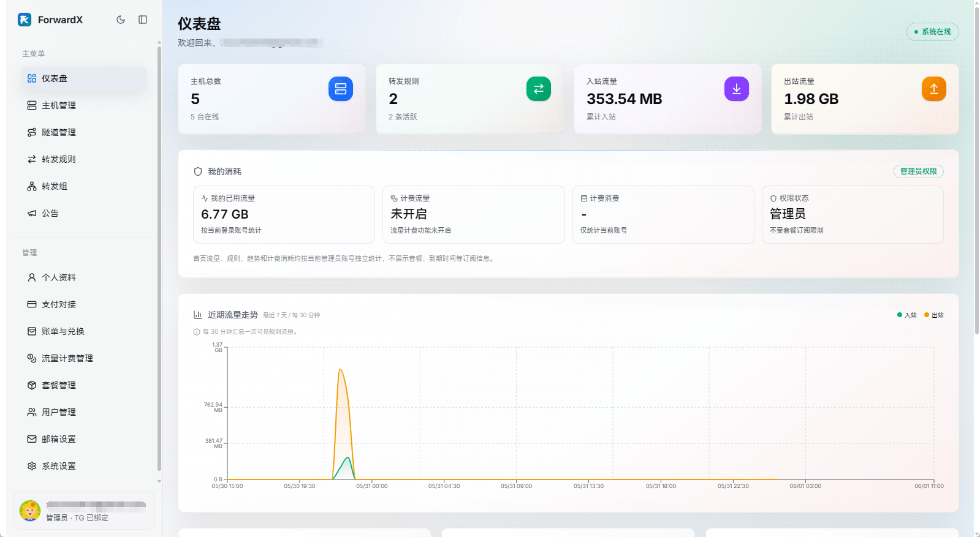The image size is (980, 537).
Task: Click the green swap icon in 转发规则 card
Action: click(x=539, y=89)
